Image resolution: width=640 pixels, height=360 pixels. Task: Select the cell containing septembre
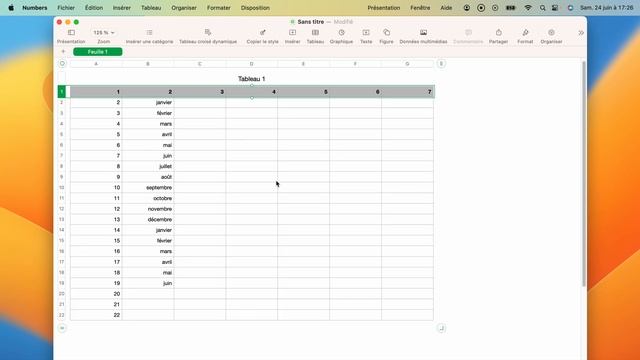pos(148,187)
